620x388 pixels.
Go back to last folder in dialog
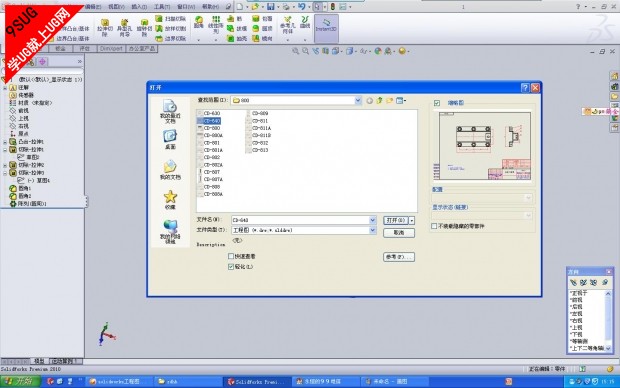point(369,101)
